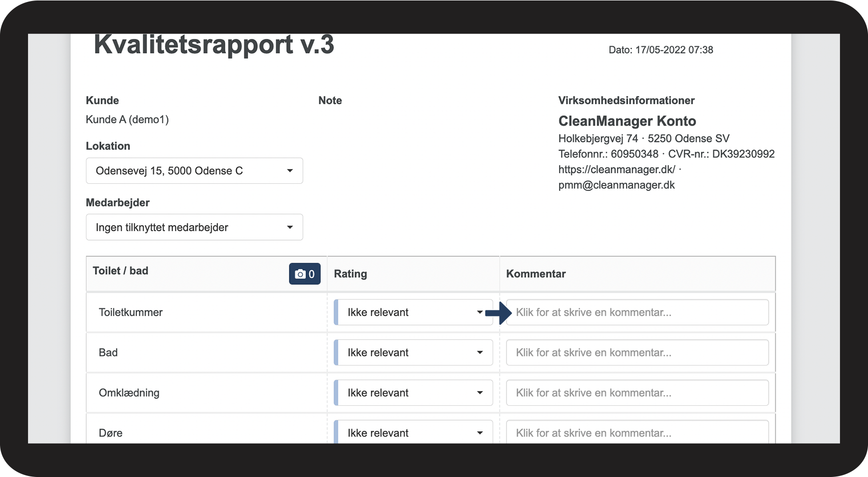Image resolution: width=868 pixels, height=477 pixels.
Task: Open the Lokation dropdown showing Odensevej 15
Action: 195,171
